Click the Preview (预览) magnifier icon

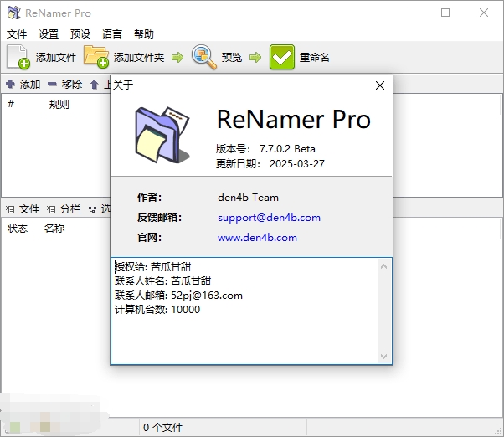pyautogui.click(x=204, y=57)
